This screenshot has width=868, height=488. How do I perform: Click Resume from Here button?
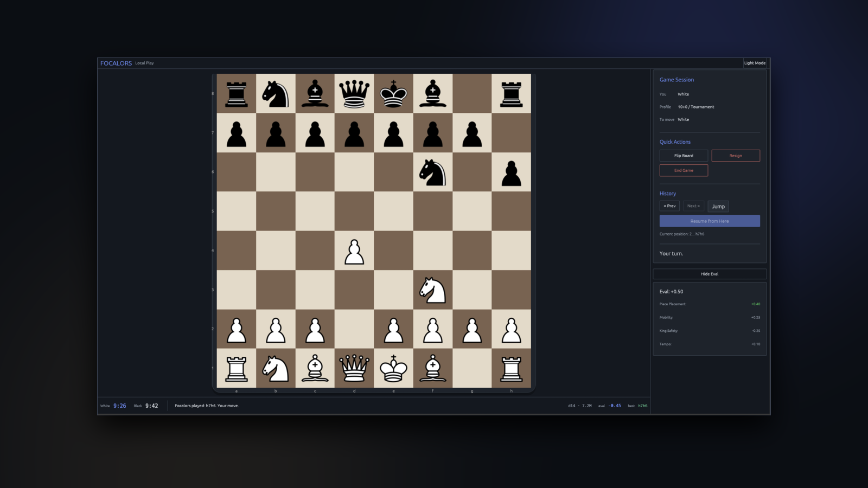pos(710,221)
